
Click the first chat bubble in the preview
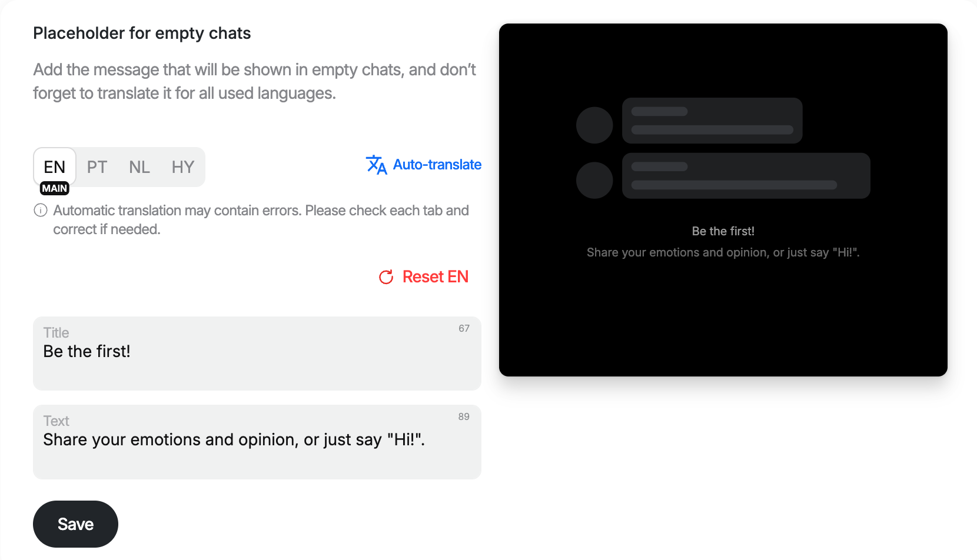point(712,121)
